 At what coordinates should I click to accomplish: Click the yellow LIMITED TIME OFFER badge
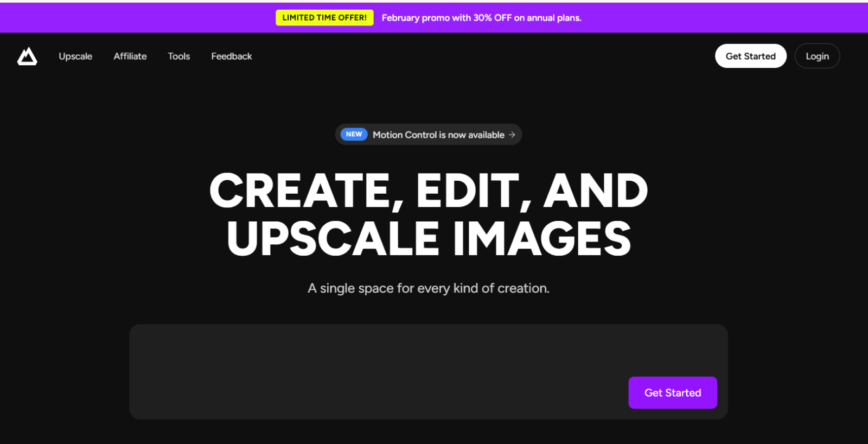point(324,18)
